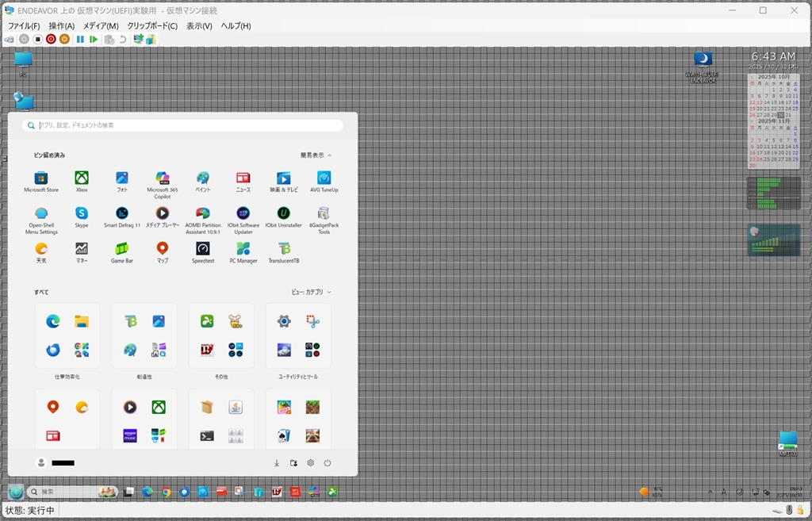Image resolution: width=812 pixels, height=521 pixels.
Task: Launch the マネー app
Action: 82,253
